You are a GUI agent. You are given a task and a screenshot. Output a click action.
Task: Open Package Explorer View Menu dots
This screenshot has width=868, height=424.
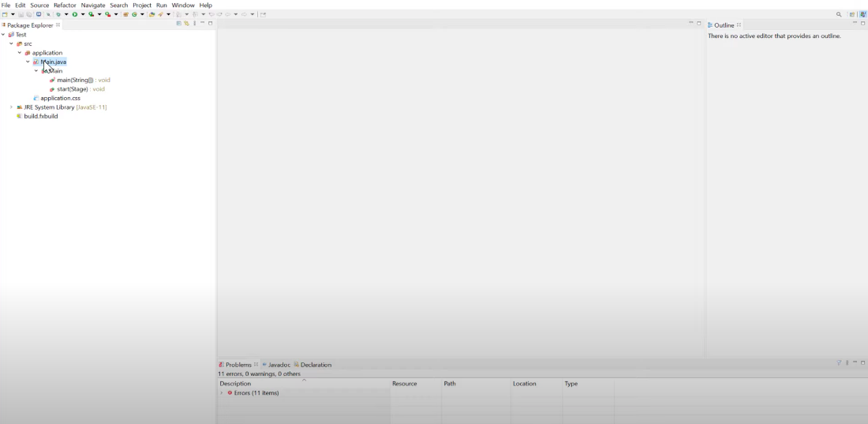click(194, 23)
